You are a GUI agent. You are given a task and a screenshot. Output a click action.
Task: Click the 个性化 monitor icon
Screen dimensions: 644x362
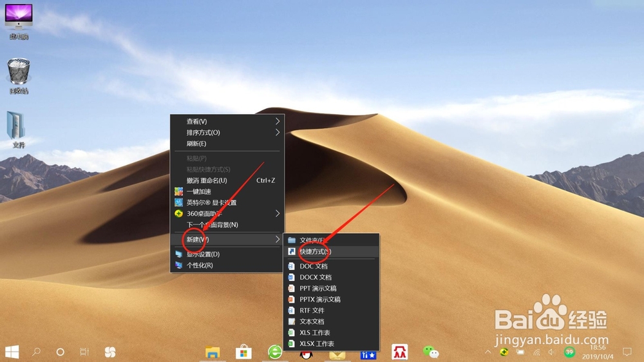pyautogui.click(x=178, y=265)
